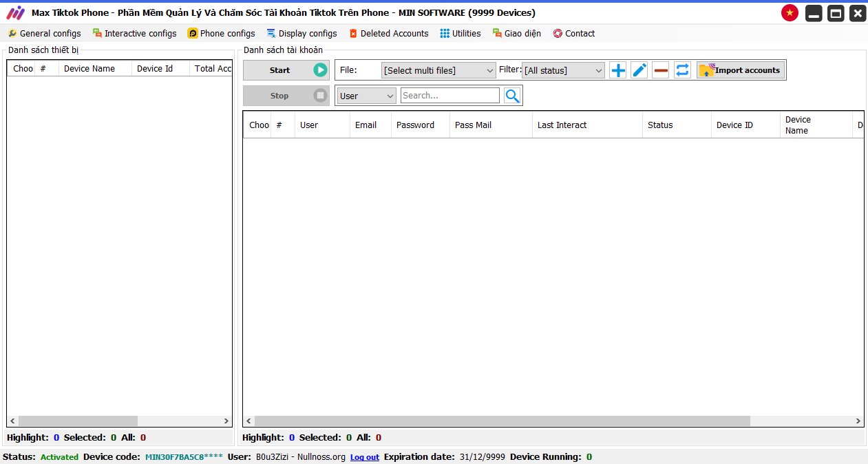Screen dimensions: 868x464
Task: Click account list horizontal scrollbar thumb
Action: tap(502, 421)
